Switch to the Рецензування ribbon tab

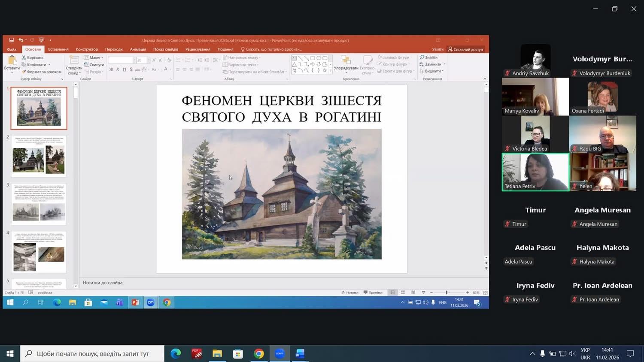[197, 49]
